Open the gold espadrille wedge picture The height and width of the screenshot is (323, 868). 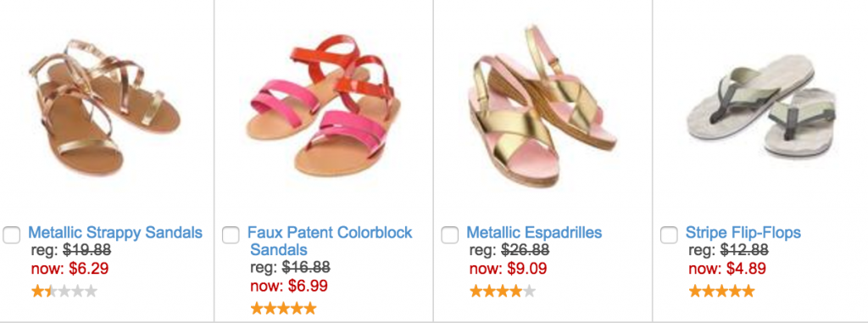[x=542, y=105]
